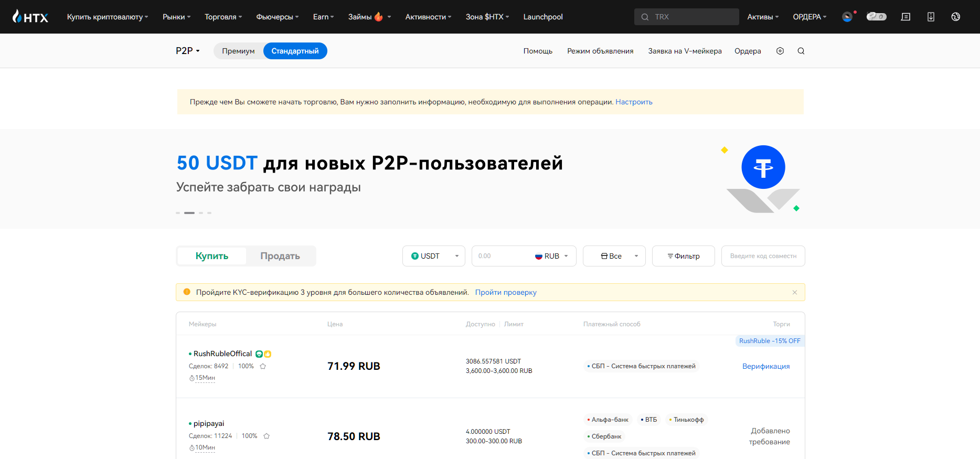Click the Альфа-банк payment tag
980x459 pixels.
click(x=608, y=420)
